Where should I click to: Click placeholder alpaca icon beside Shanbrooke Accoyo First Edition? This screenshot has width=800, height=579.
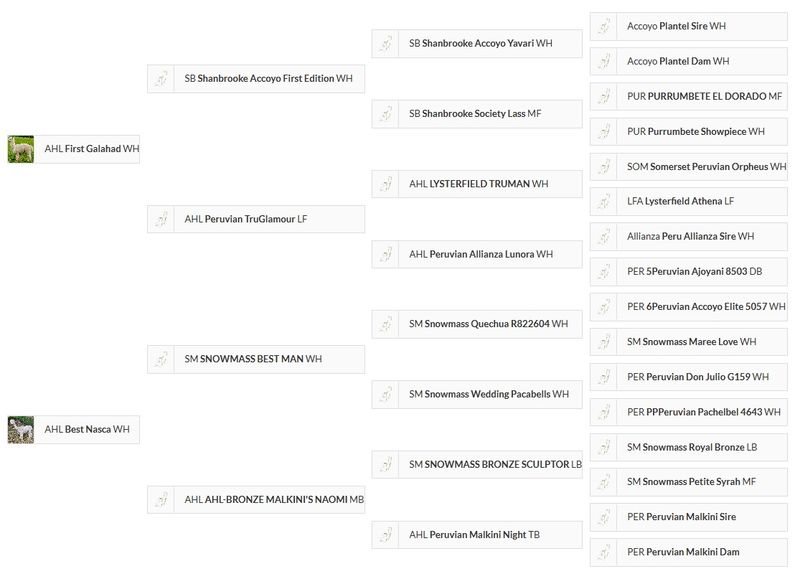coord(161,79)
